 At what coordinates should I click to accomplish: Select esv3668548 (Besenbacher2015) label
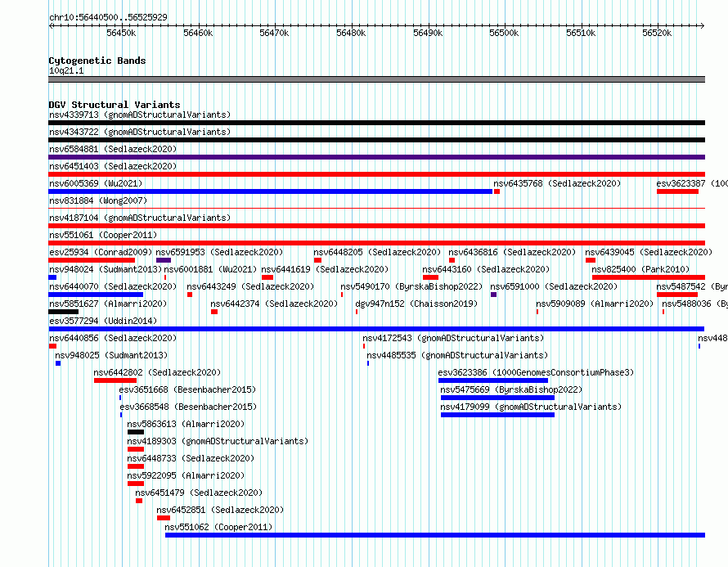point(188,407)
